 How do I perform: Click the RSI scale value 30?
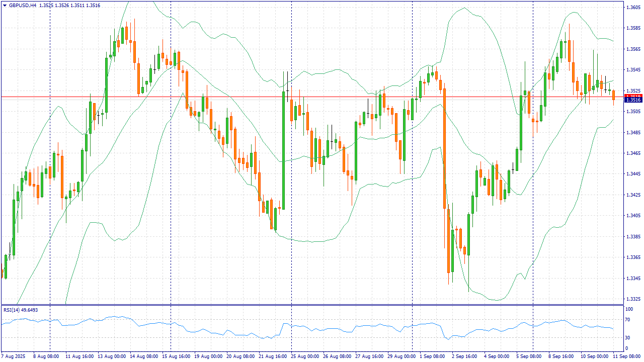627,337
